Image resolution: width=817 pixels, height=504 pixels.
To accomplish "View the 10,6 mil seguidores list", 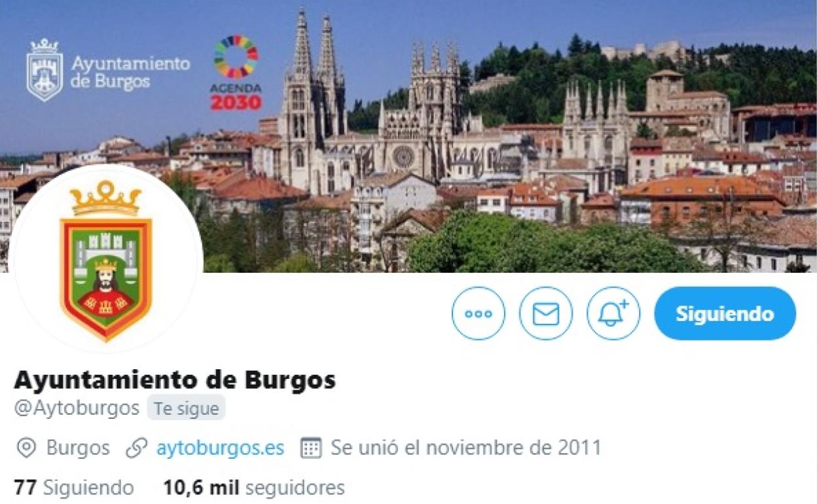I will pyautogui.click(x=254, y=488).
